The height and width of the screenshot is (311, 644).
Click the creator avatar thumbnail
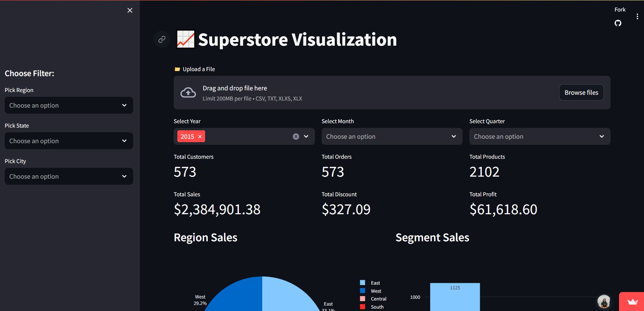click(x=604, y=301)
